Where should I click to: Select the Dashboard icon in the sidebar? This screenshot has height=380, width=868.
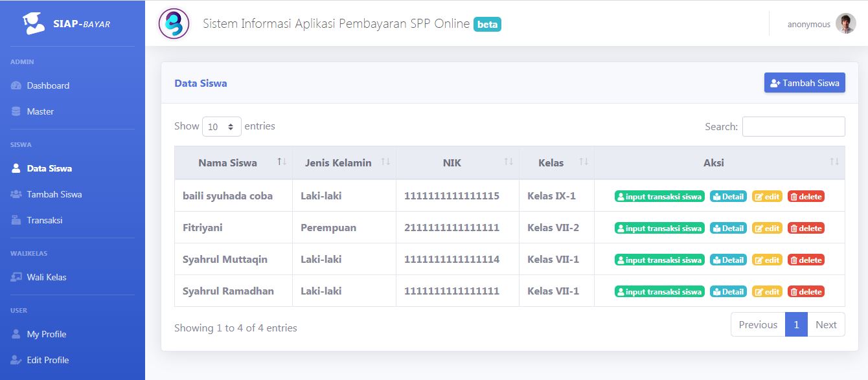pos(16,85)
